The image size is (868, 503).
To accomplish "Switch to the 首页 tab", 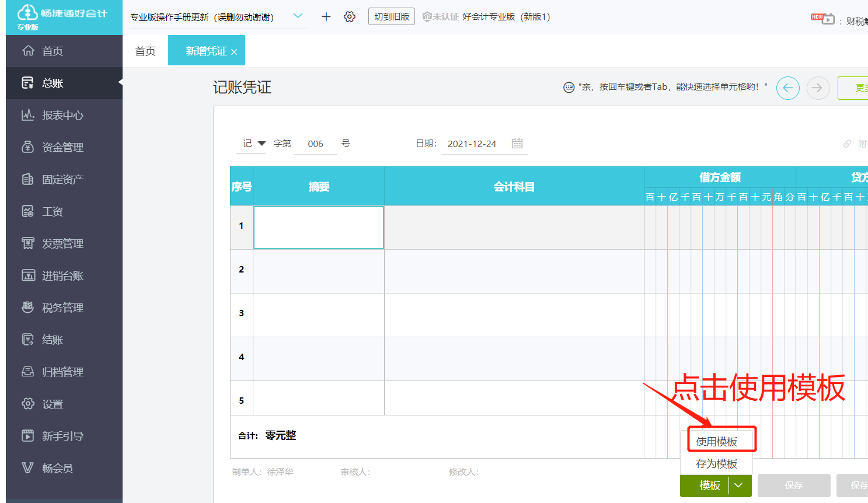I will 145,51.
